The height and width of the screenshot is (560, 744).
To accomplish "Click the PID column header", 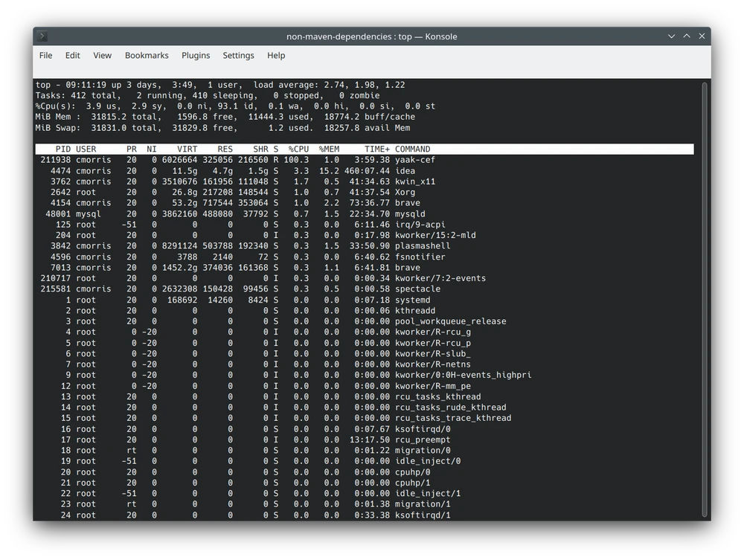I will pos(63,149).
